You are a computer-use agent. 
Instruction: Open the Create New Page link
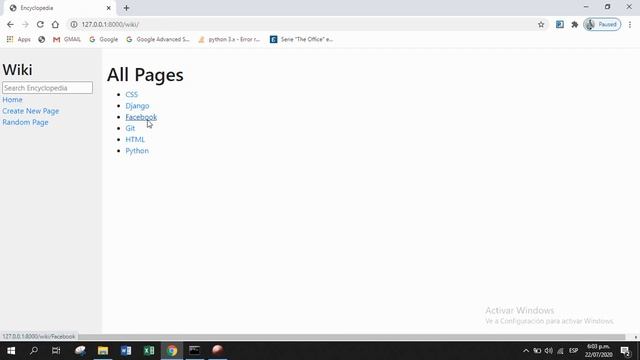pyautogui.click(x=31, y=111)
